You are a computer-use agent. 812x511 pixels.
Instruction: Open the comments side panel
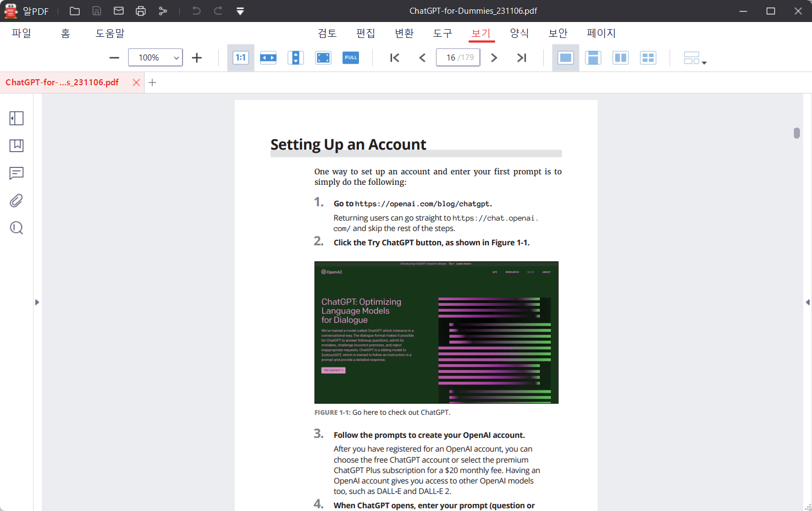point(16,173)
